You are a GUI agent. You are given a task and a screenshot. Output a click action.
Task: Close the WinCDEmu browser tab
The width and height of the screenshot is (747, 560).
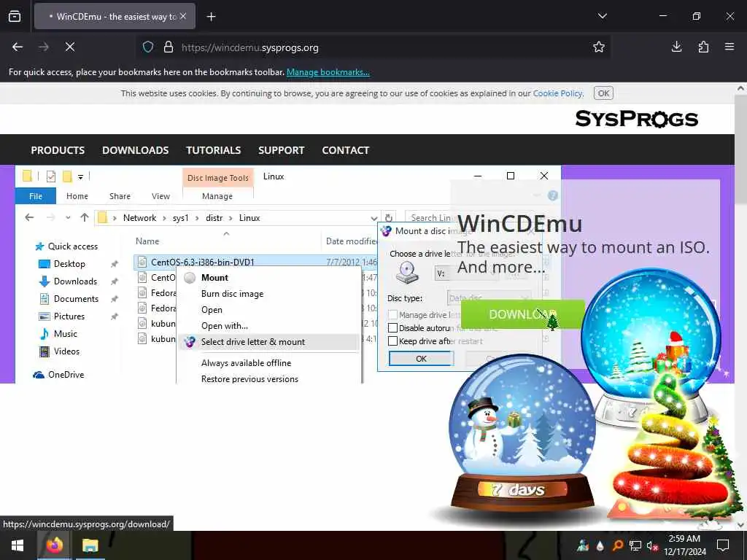[x=183, y=16]
